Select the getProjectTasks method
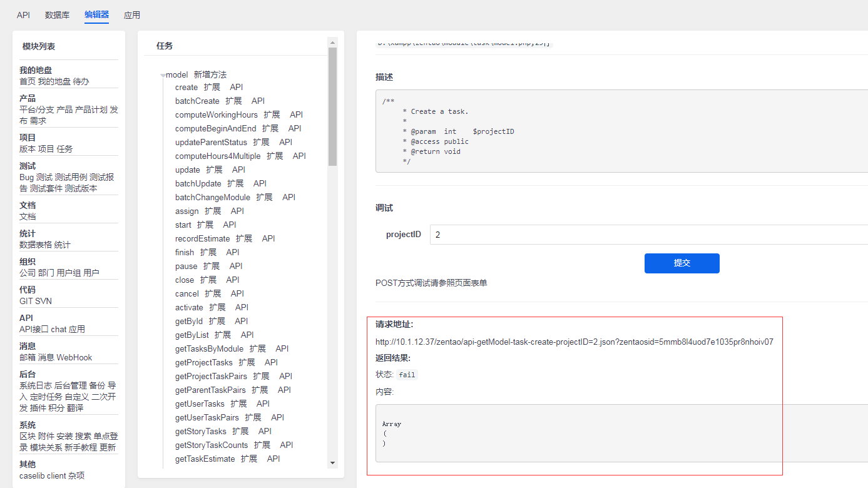 click(x=203, y=362)
